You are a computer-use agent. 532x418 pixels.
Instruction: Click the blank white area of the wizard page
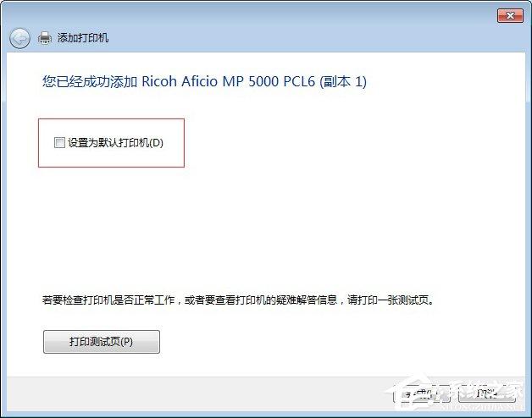pos(339,220)
